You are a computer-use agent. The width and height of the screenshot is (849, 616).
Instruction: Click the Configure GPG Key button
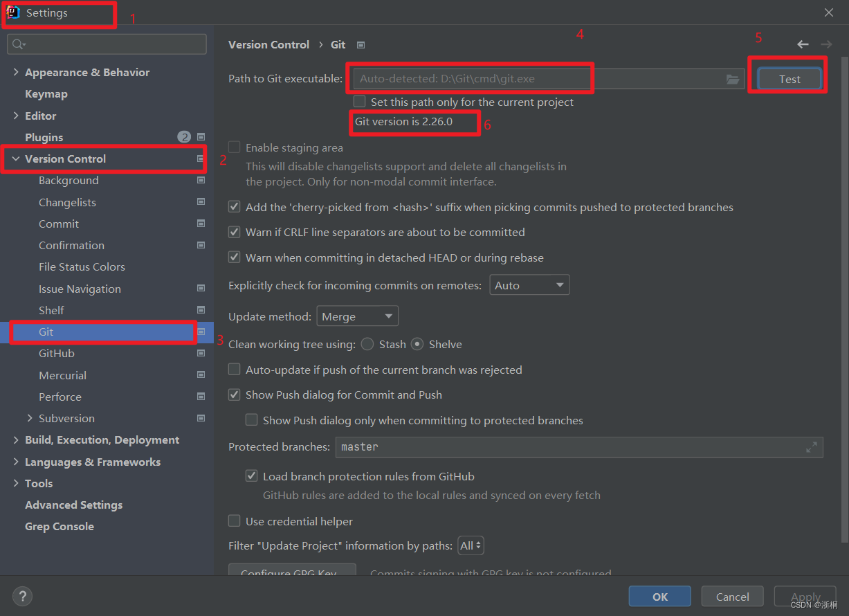(x=292, y=571)
